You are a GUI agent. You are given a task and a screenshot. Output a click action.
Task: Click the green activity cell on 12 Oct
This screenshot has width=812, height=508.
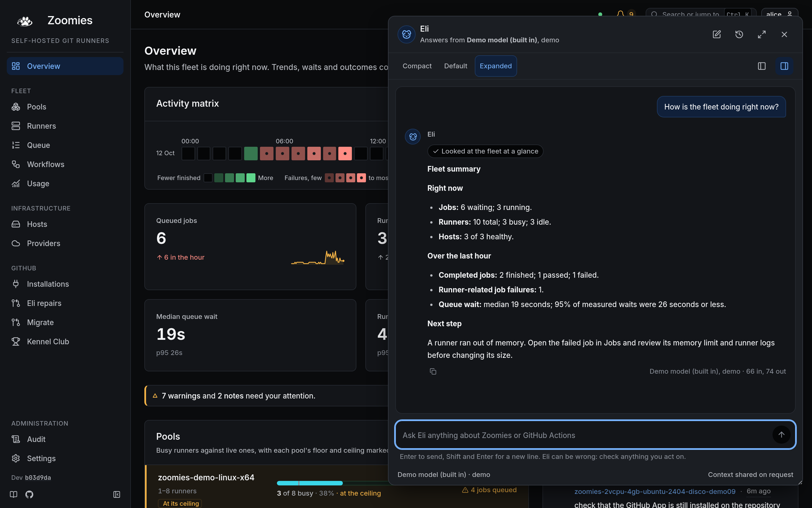click(251, 154)
